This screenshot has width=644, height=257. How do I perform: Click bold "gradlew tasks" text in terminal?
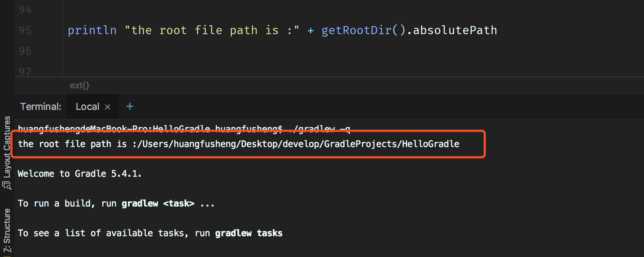click(x=249, y=233)
